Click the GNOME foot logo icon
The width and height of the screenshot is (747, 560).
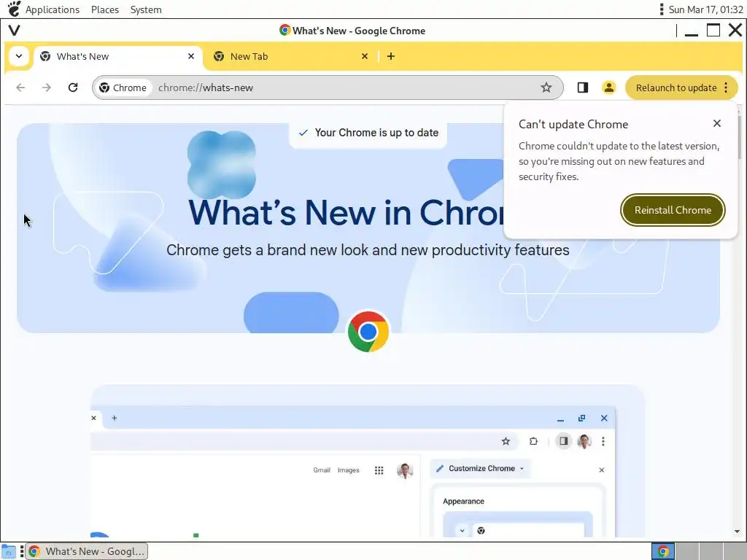(x=15, y=9)
